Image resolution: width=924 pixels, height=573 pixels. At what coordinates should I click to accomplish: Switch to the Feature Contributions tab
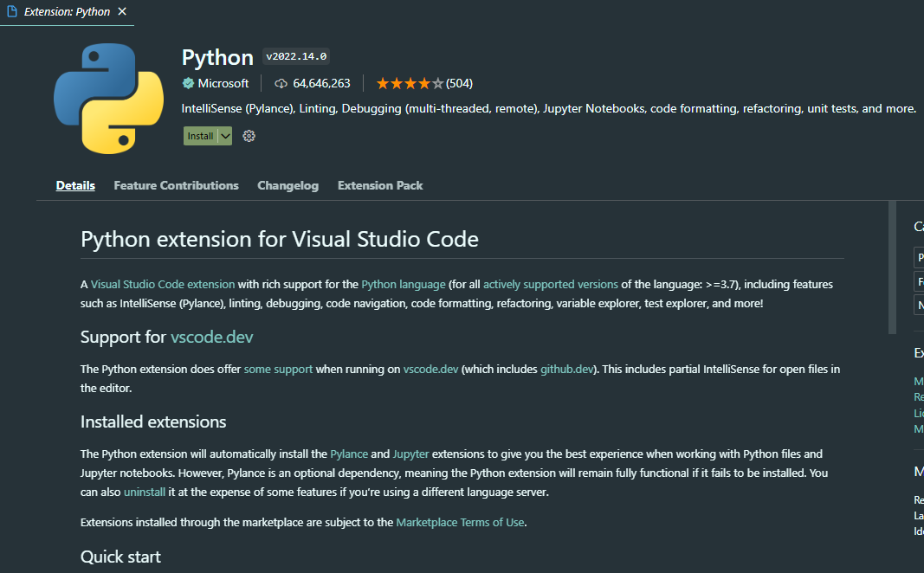(x=176, y=185)
